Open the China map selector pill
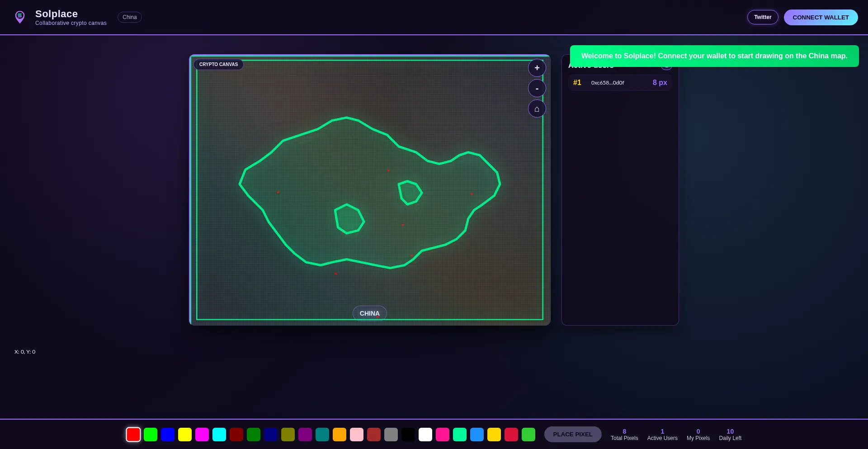The image size is (868, 449). [x=129, y=17]
